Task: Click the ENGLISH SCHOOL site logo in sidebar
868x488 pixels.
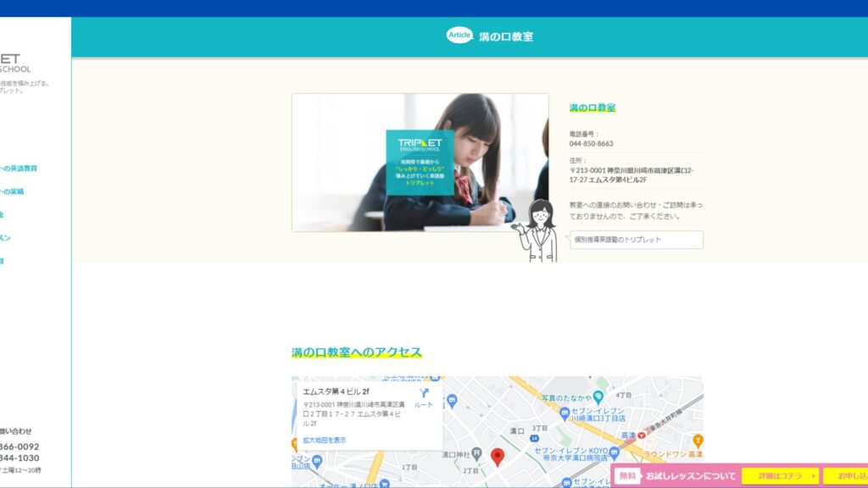Action: (x=15, y=63)
